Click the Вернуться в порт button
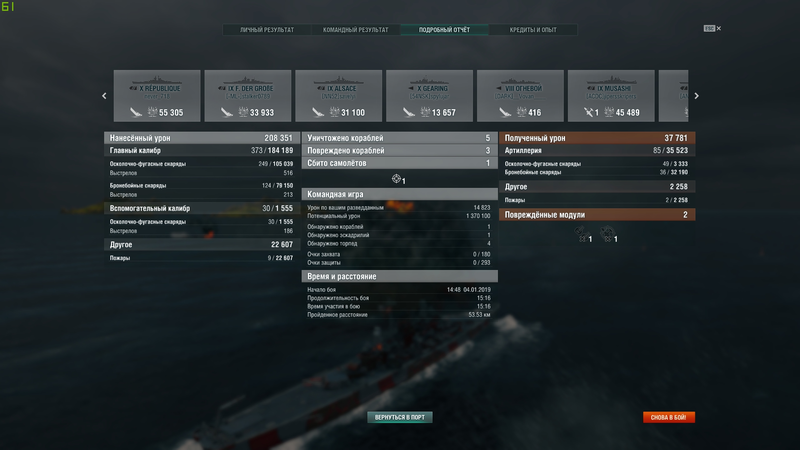800x450 pixels. (x=399, y=417)
